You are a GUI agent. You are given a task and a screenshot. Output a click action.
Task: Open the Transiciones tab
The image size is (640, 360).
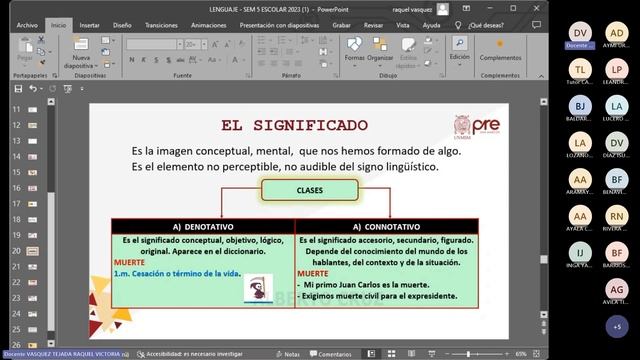[161, 25]
